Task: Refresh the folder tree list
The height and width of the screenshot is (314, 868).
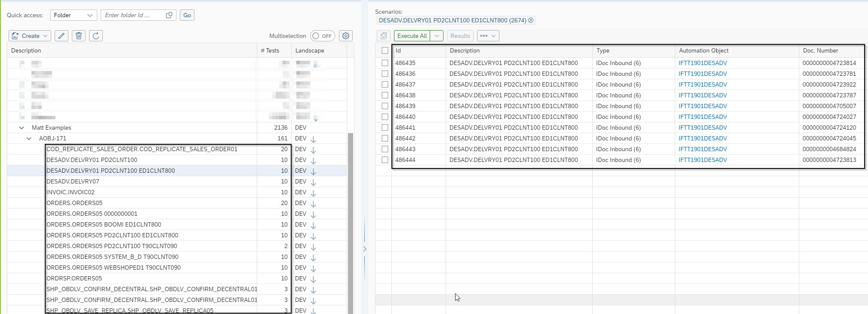Action: pos(96,36)
